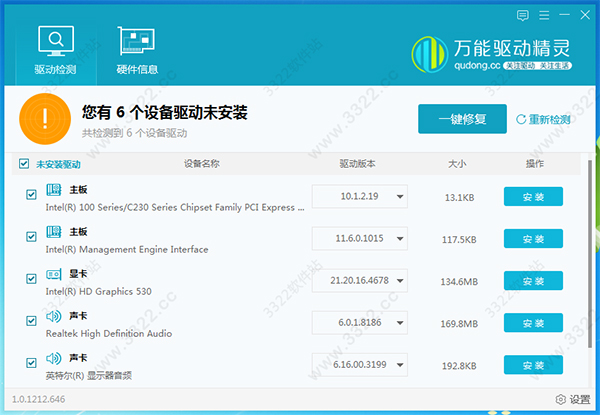This screenshot has height=415, width=600.
Task: Expand the 10.1.2.19 driver version dropdown
Action: pyautogui.click(x=399, y=197)
